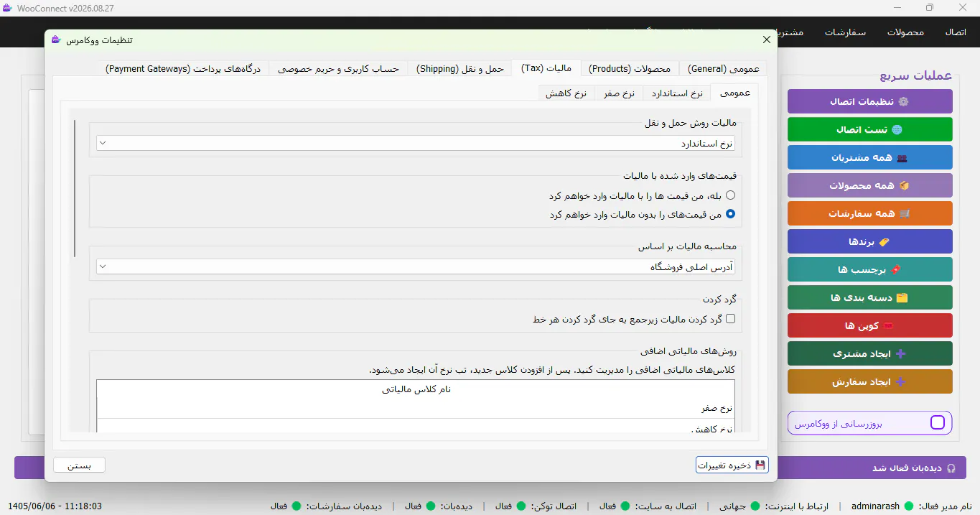980x515 pixels.
Task: Select 'بدون مالیات وارد خواهم کرد' radio option
Action: [730, 214]
